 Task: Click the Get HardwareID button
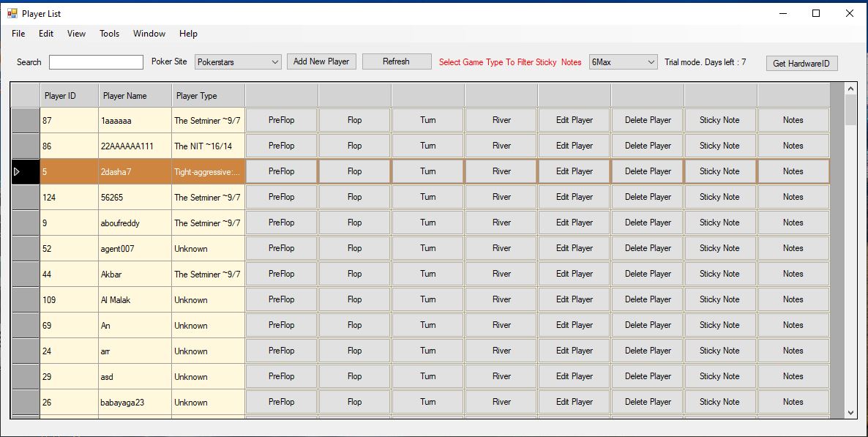point(801,63)
